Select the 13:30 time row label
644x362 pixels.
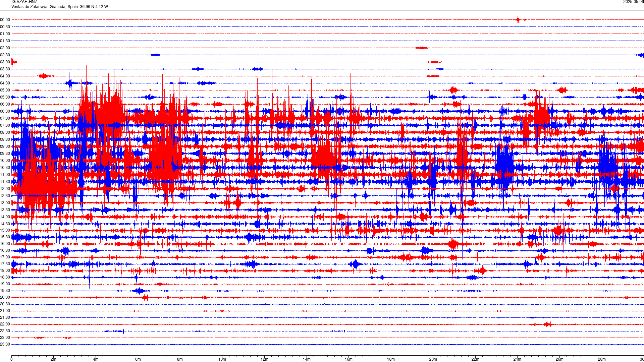click(5, 210)
